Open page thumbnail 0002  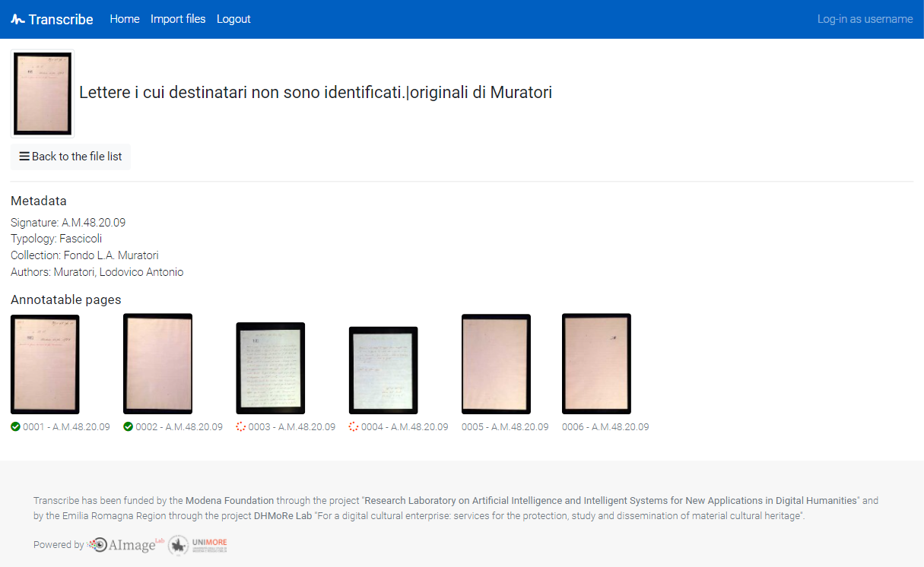pyautogui.click(x=157, y=363)
